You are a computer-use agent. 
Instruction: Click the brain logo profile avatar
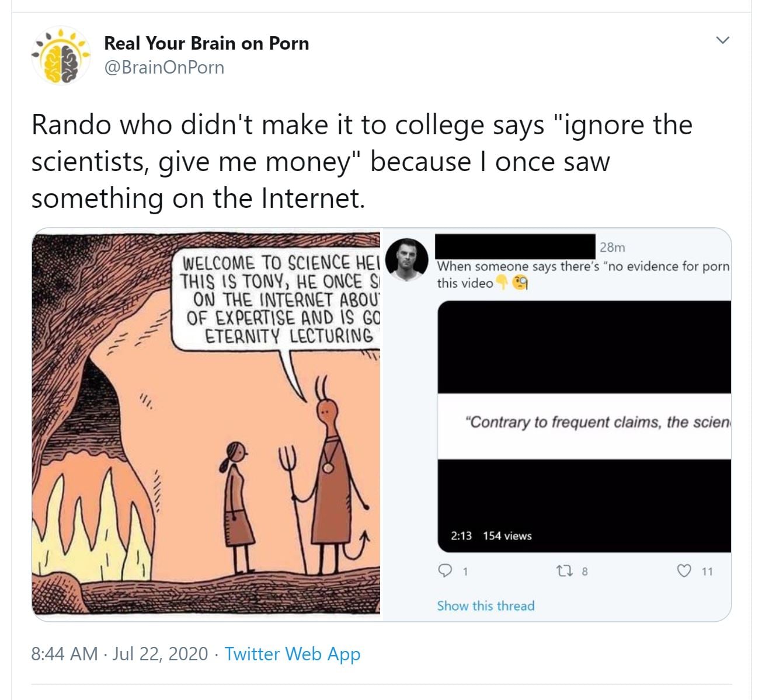pyautogui.click(x=61, y=55)
